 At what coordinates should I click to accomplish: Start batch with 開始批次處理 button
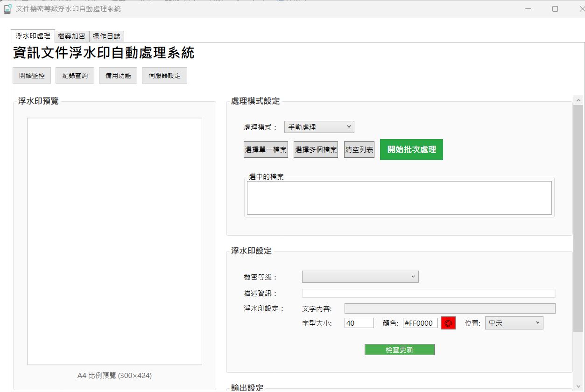point(411,150)
